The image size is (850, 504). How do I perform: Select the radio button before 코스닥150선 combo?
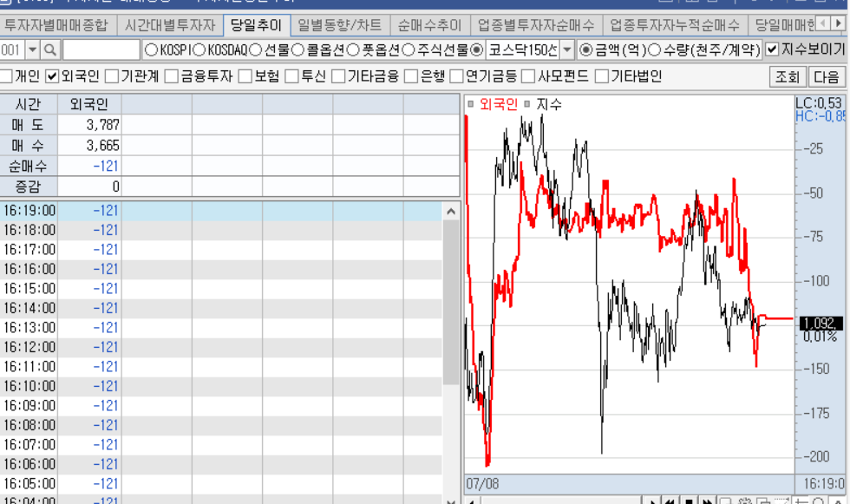476,50
